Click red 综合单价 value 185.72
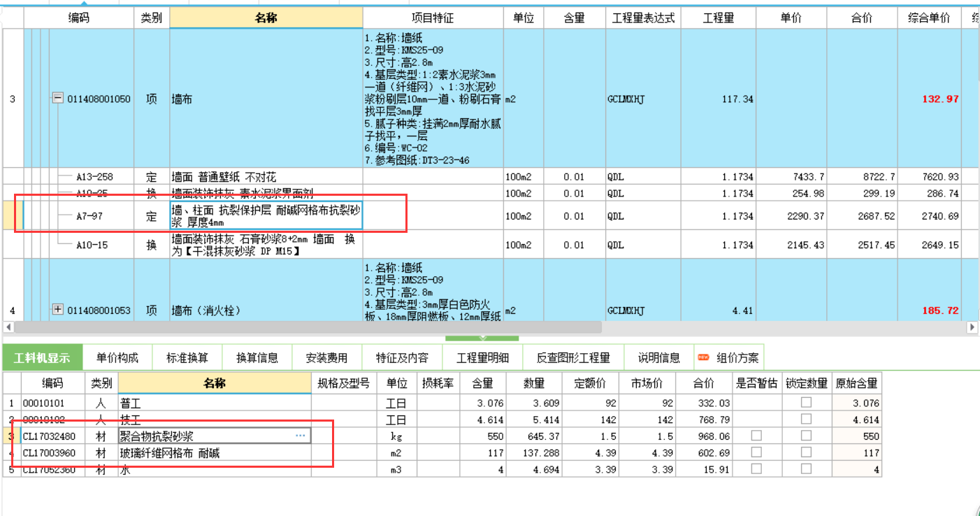This screenshot has height=516, width=980. point(940,310)
